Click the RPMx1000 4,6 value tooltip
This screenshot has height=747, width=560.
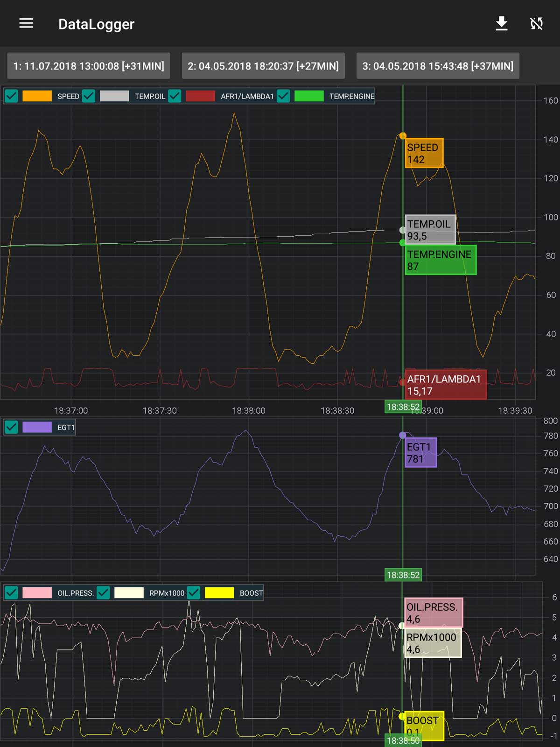[433, 643]
